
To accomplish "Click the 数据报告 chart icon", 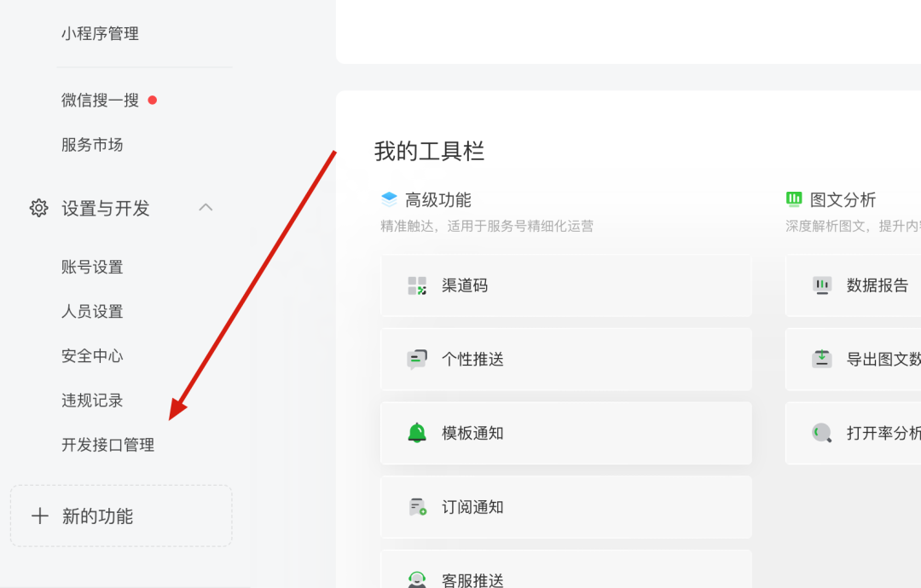I will (821, 285).
